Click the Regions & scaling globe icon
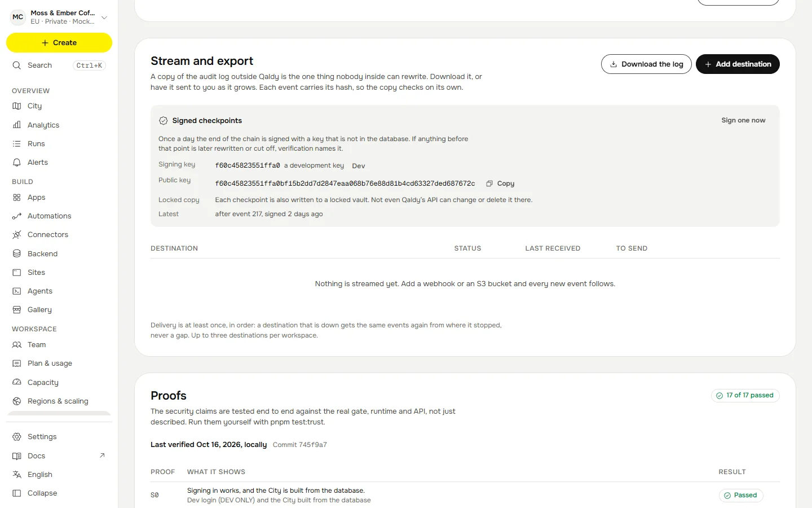The image size is (812, 508). 17,401
